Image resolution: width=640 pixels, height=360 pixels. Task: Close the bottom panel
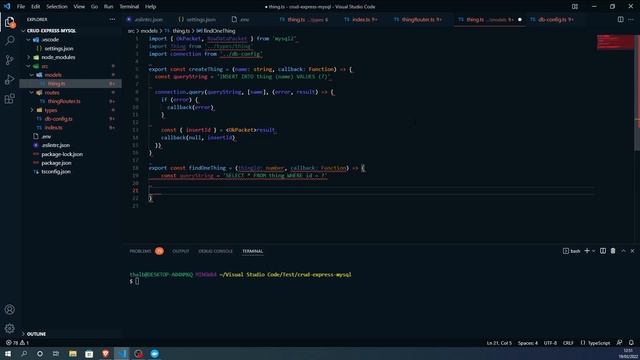(x=633, y=251)
